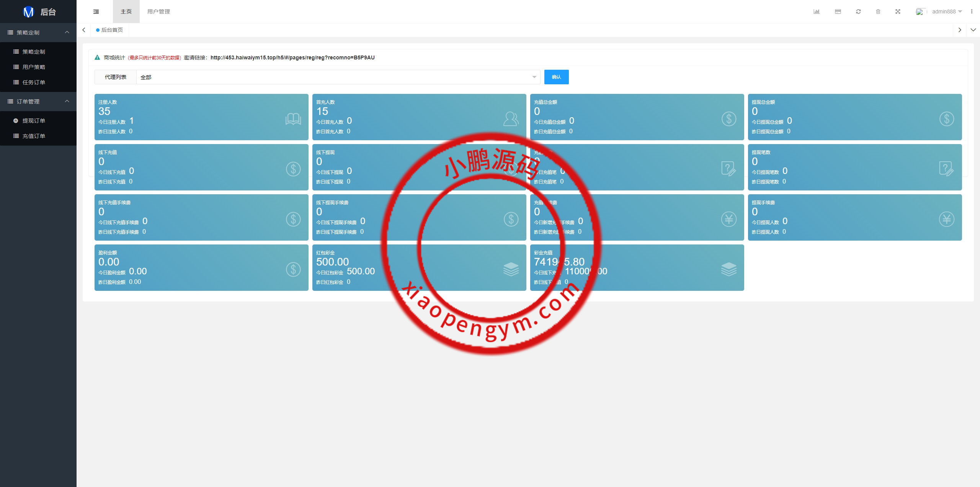Screen dimensions: 980x487
Task: Open the chart statistics icon in header
Action: click(816, 11)
